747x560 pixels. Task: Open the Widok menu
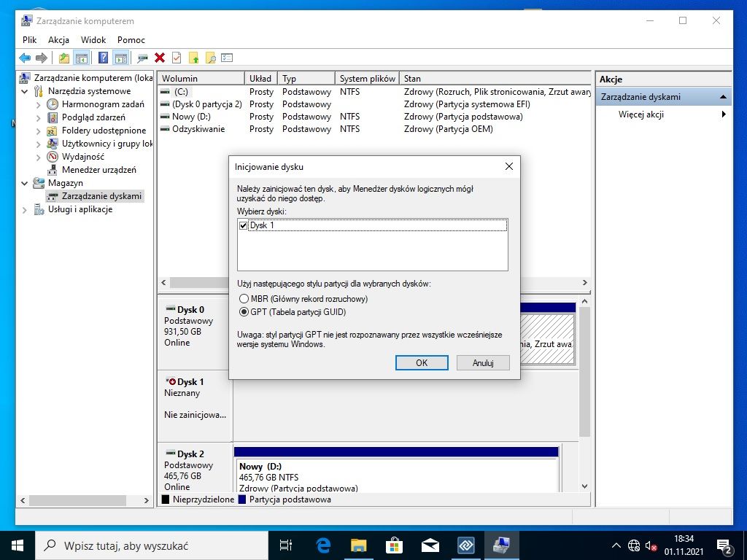click(93, 40)
